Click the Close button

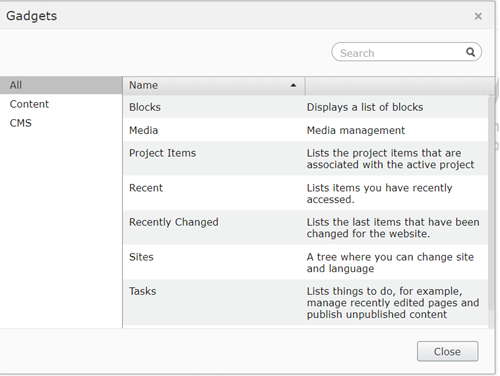point(447,351)
